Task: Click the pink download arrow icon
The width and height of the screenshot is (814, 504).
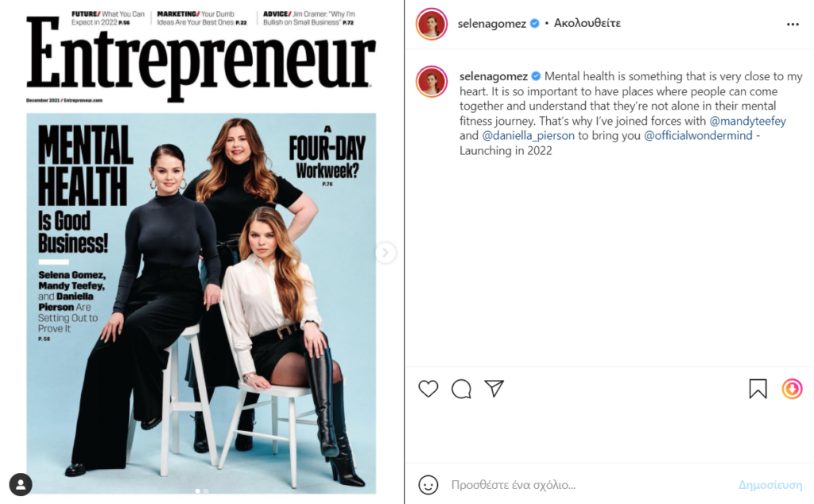Action: [793, 389]
